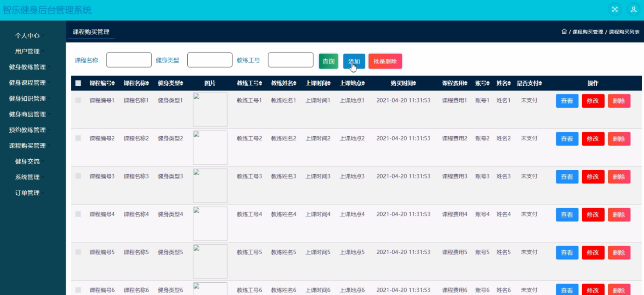This screenshot has width=644, height=295.
Task: Click 智乐健身后台管理系统 title
Action: (47, 10)
